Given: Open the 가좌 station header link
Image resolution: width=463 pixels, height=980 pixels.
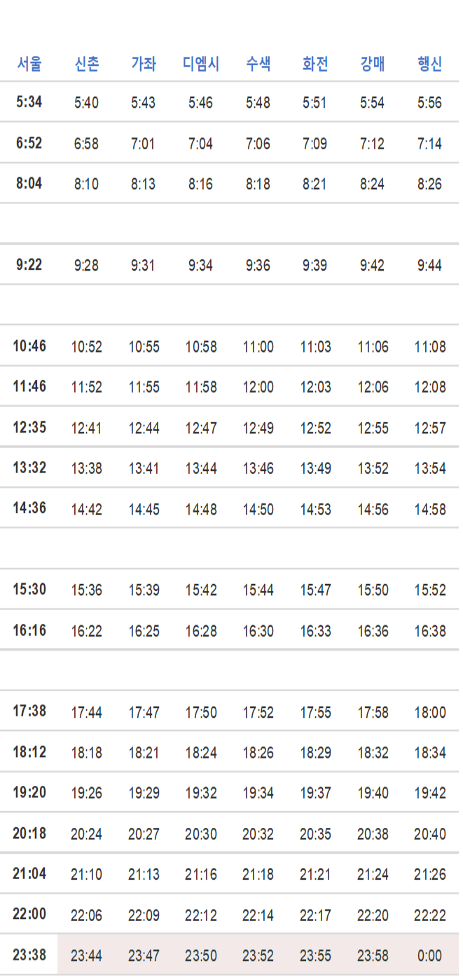Looking at the screenshot, I should (144, 64).
